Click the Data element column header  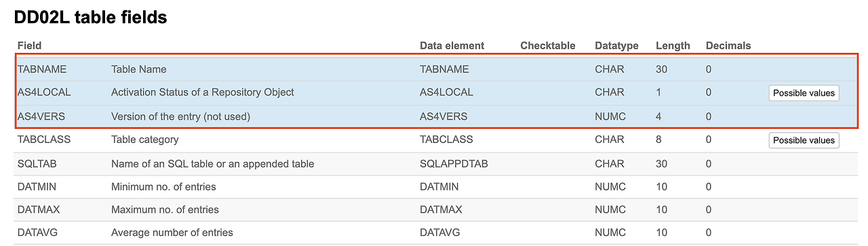tap(452, 45)
